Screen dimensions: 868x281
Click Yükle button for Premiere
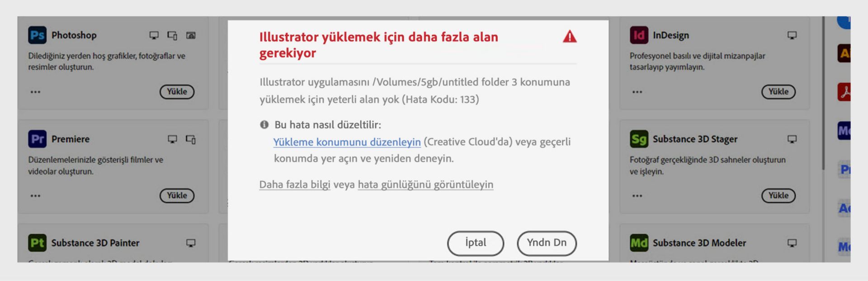[177, 195]
